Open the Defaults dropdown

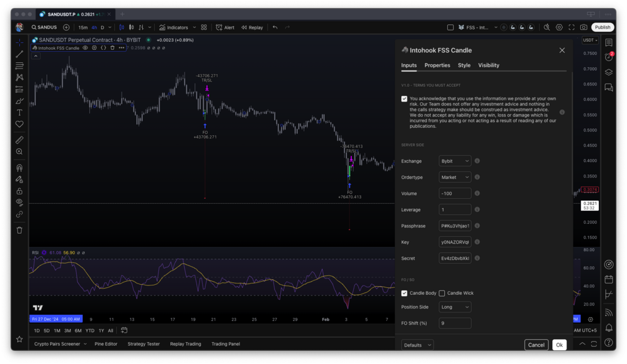(417, 345)
